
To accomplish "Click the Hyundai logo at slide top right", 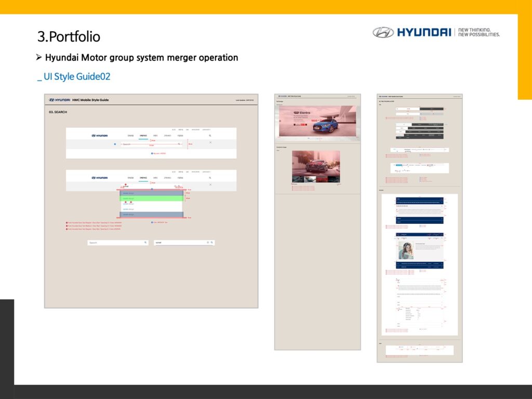I will tap(383, 32).
